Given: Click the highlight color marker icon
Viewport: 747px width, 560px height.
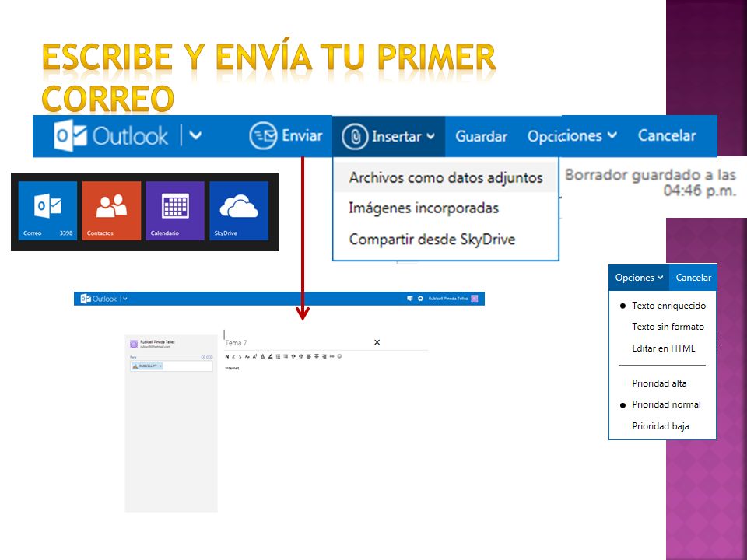Looking at the screenshot, I should [x=271, y=357].
